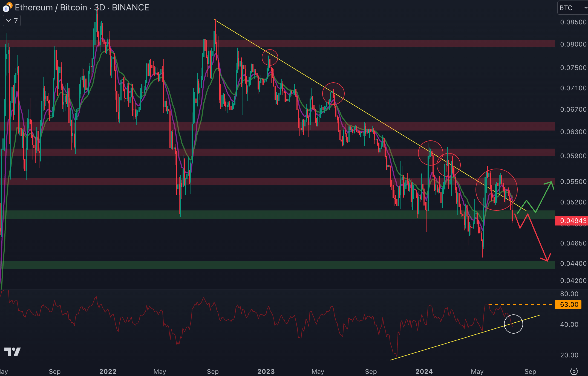Select the yellow ascending RSI trendline
The height and width of the screenshot is (376, 588).
pos(452,341)
